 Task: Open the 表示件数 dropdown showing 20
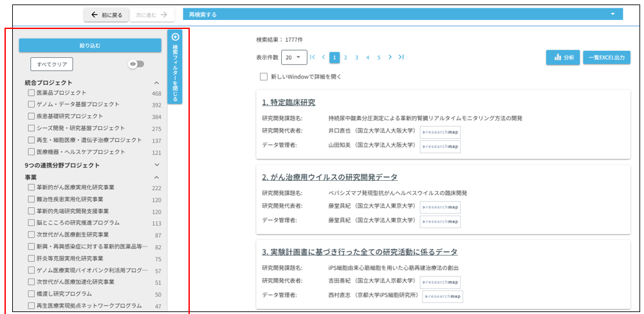(293, 57)
